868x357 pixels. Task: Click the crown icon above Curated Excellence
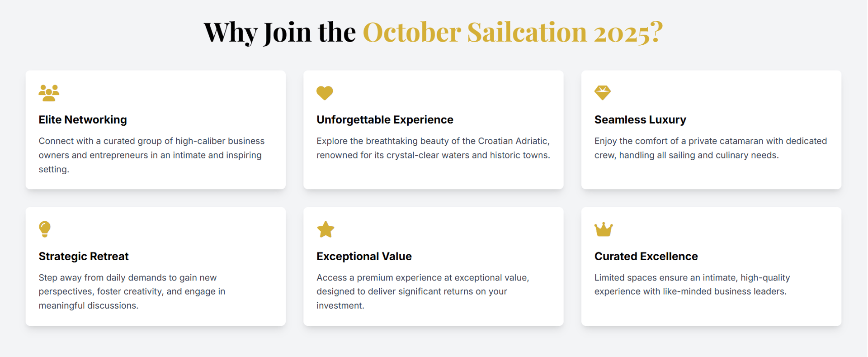coord(604,229)
